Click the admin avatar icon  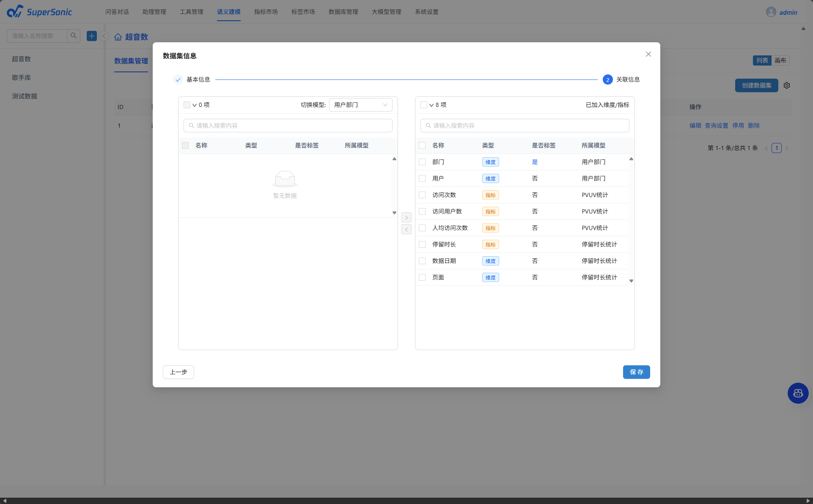click(771, 12)
